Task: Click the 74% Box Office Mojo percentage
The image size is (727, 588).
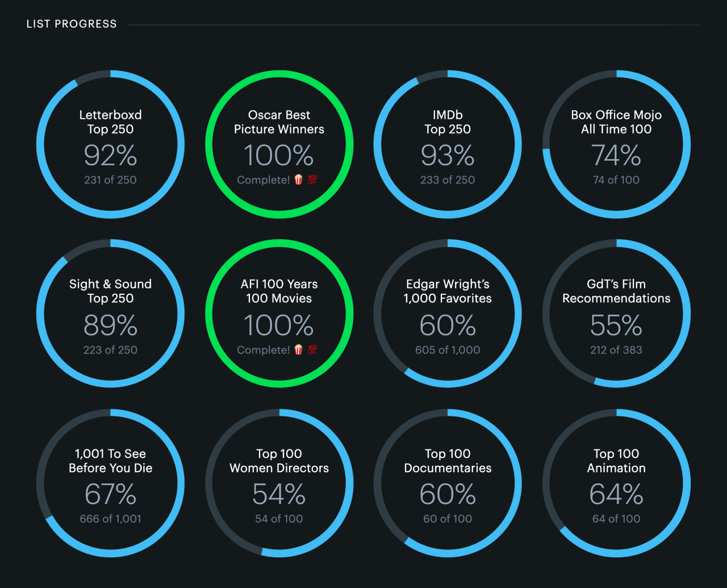Action: (x=616, y=155)
